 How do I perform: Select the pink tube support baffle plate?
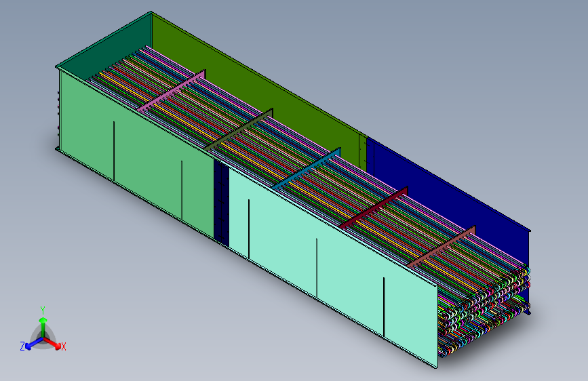172,90
